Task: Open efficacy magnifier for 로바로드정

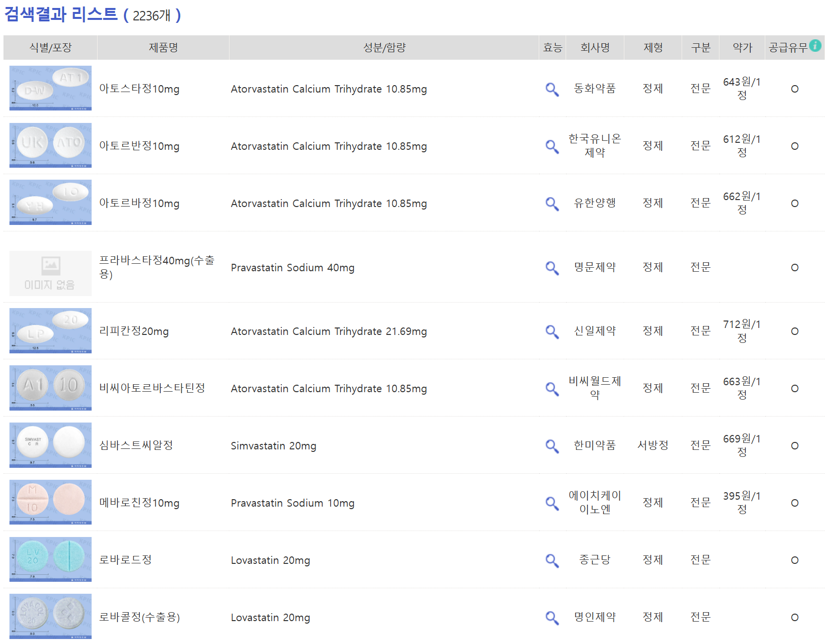Action: pyautogui.click(x=552, y=560)
